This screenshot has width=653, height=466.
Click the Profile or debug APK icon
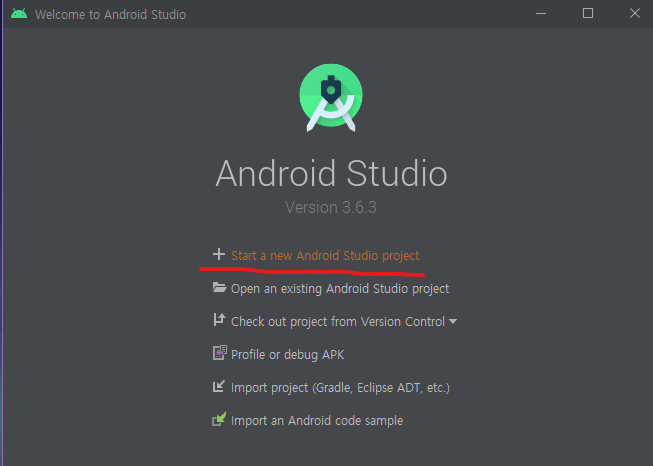point(219,353)
